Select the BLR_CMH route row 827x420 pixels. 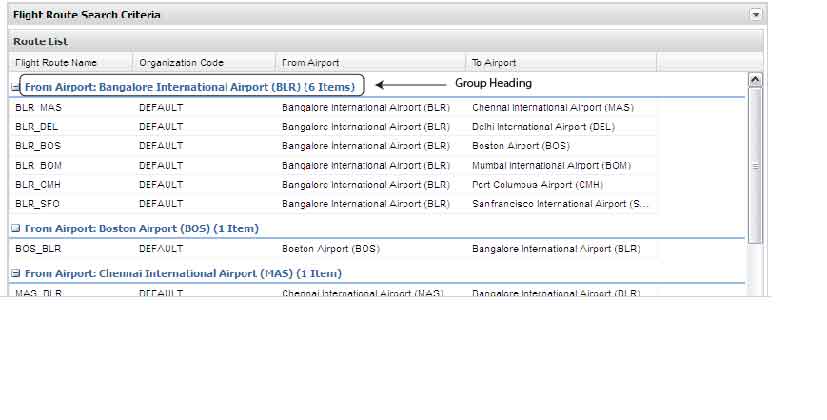tap(333, 185)
